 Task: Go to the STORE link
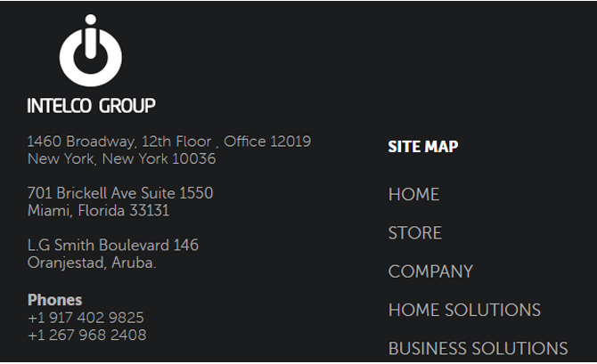pos(415,233)
